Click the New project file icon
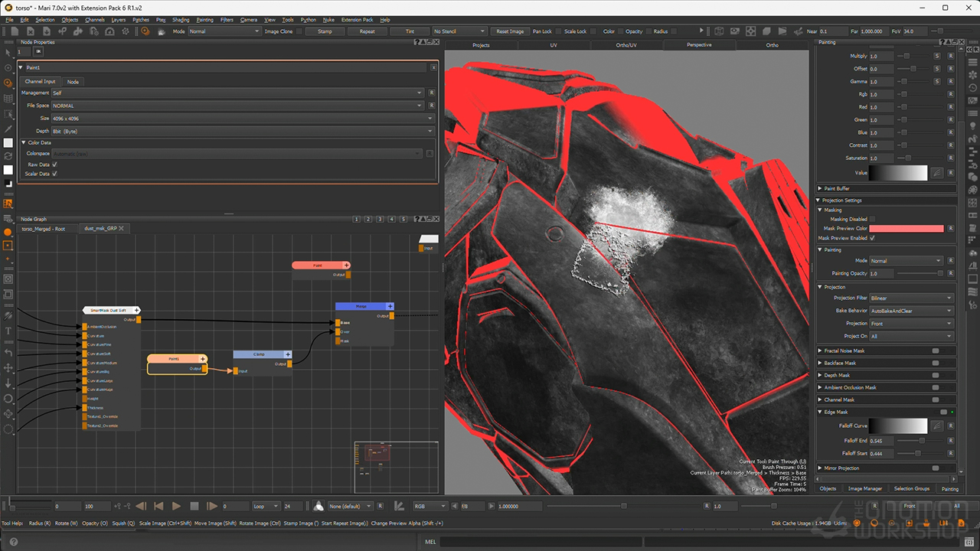980x551 pixels. coord(15,31)
